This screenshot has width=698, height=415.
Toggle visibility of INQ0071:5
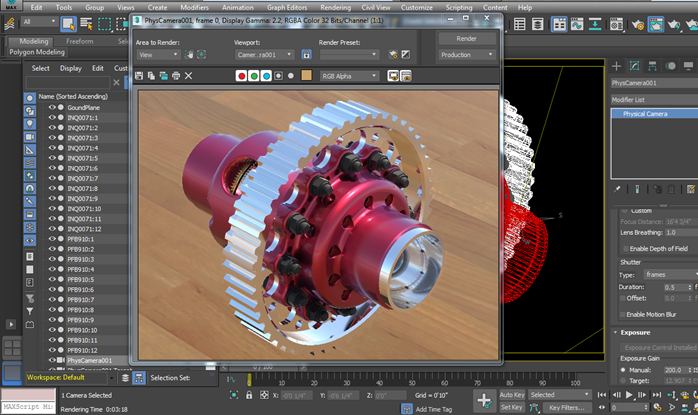52,158
